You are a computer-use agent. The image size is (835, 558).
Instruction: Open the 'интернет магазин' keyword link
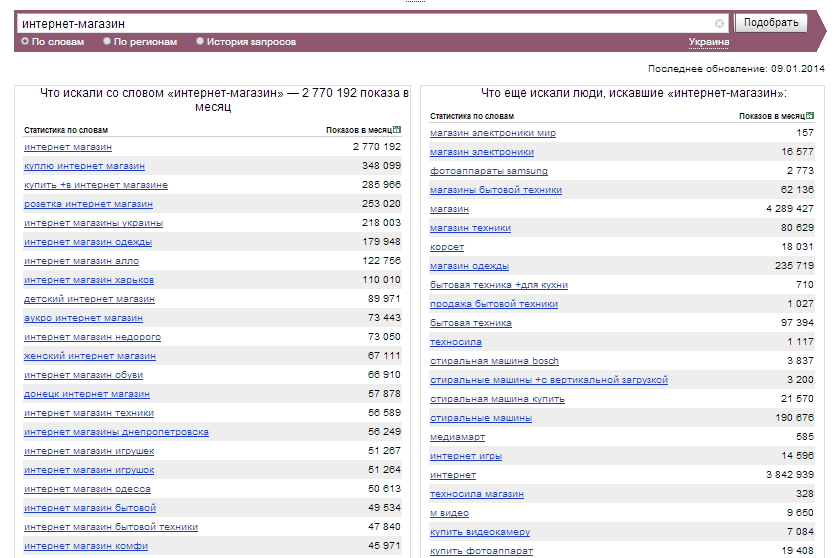(68, 147)
